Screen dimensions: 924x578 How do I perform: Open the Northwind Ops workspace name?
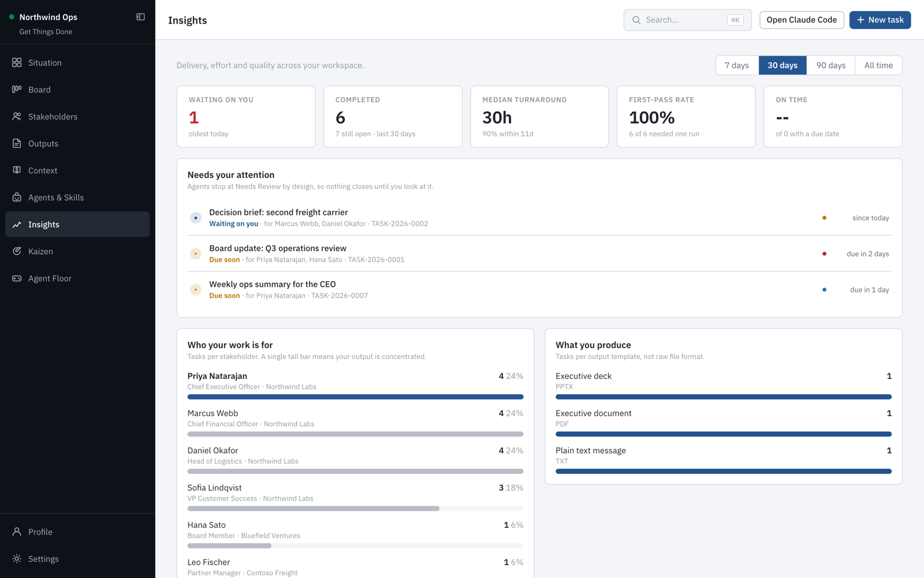click(x=49, y=17)
